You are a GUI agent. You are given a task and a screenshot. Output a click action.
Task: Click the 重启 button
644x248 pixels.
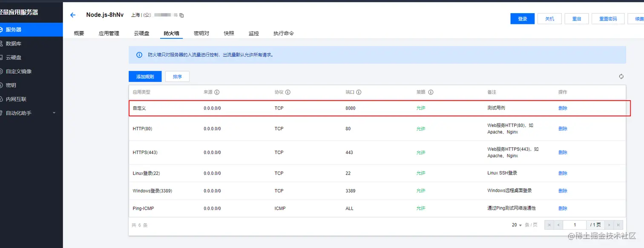click(577, 19)
